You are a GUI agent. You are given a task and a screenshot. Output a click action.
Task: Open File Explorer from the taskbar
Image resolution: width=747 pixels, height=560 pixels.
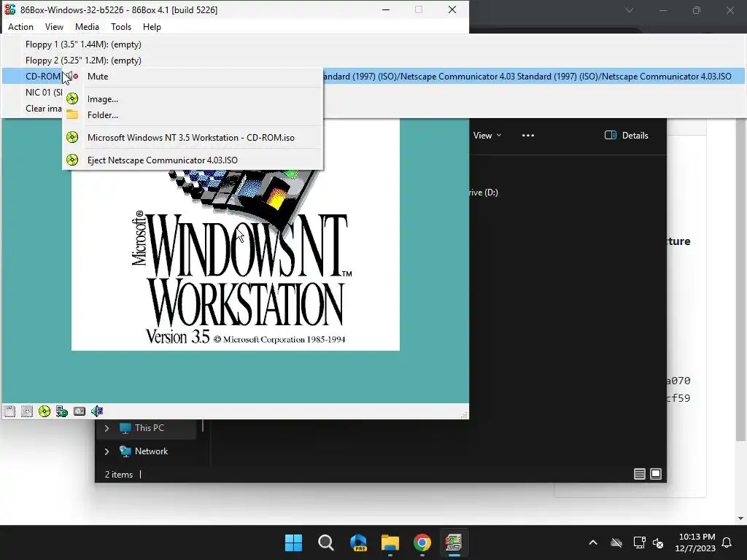coord(390,542)
